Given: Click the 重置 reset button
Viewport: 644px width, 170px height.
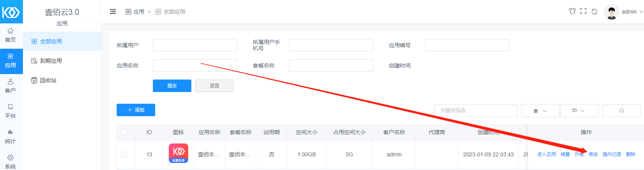Looking at the screenshot, I should coord(214,86).
